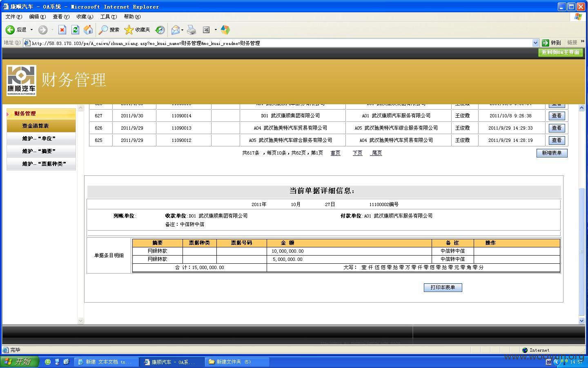This screenshot has width=588, height=368.
Task: Click the sidebar scroll down arrow
Action: coord(80,321)
